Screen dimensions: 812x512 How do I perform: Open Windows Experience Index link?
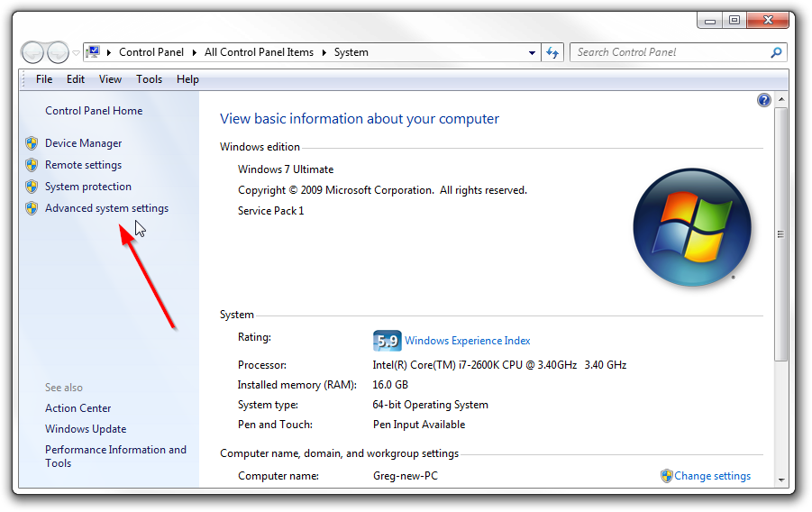coord(468,341)
